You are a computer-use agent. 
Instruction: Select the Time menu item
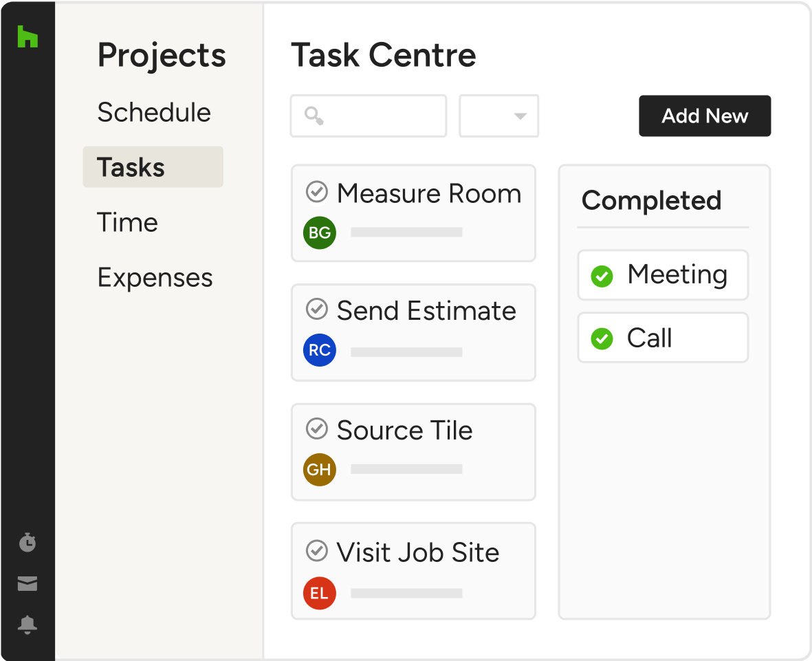[x=127, y=223]
